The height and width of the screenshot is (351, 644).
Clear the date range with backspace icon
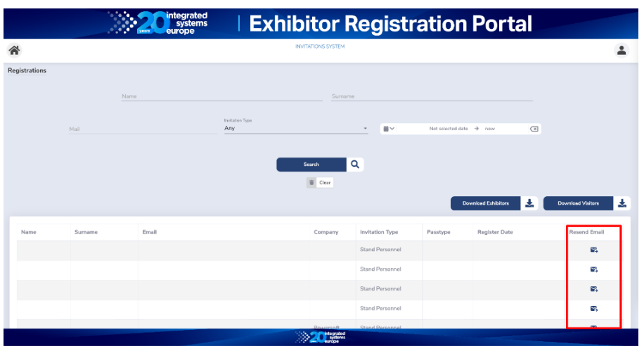click(534, 129)
